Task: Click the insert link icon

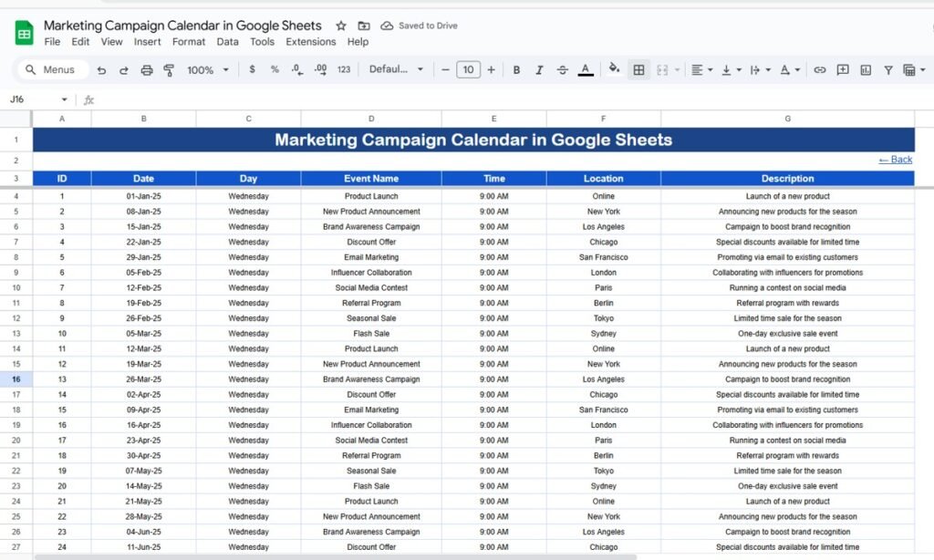Action: click(x=820, y=70)
